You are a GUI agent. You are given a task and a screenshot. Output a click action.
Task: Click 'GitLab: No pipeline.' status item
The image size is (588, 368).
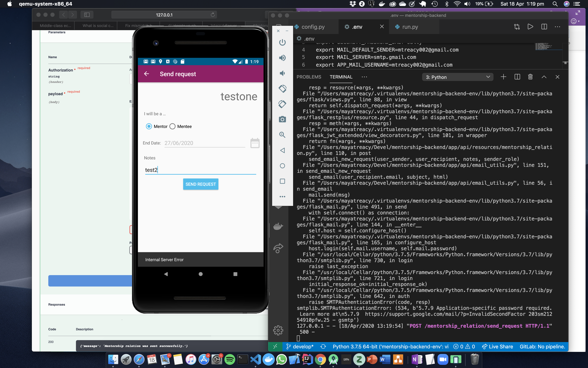pyautogui.click(x=542, y=346)
